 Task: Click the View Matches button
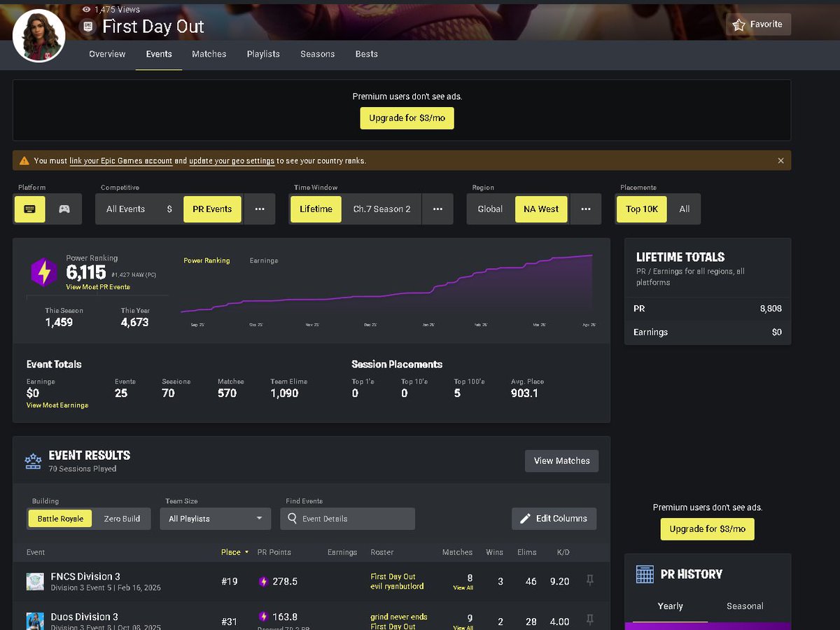tap(561, 461)
